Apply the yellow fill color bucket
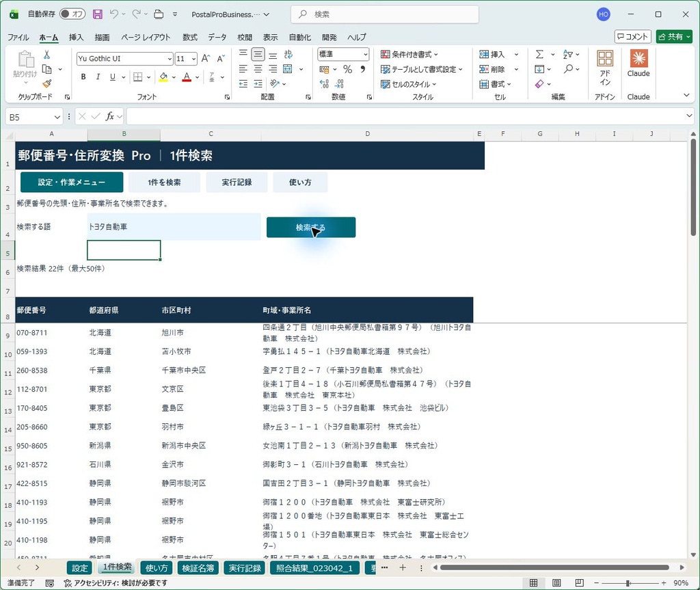Viewport: 700px width, 590px height. click(163, 77)
